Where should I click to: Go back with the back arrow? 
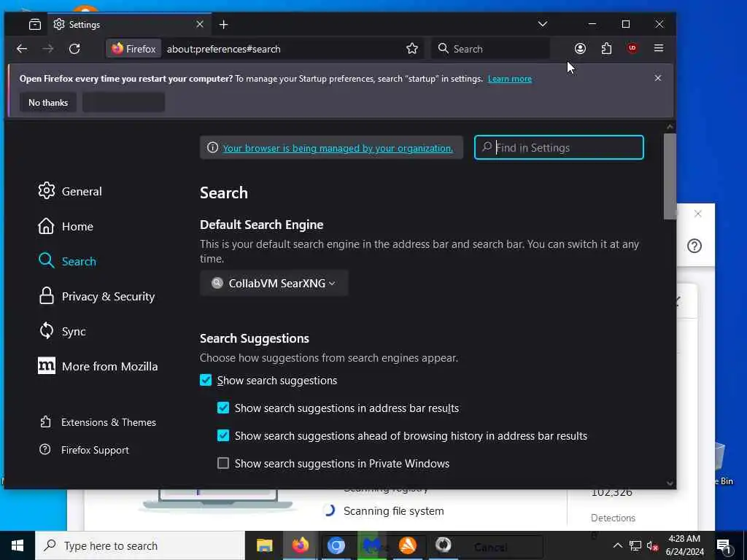[22, 49]
